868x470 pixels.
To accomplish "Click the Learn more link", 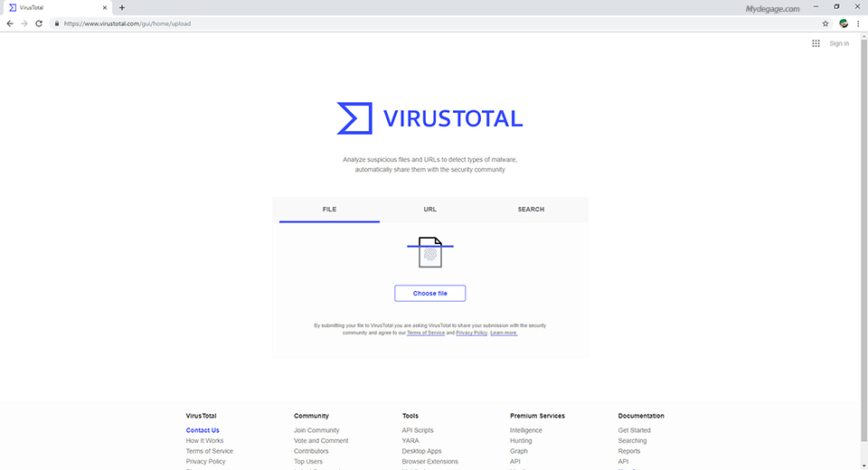I will [x=504, y=333].
